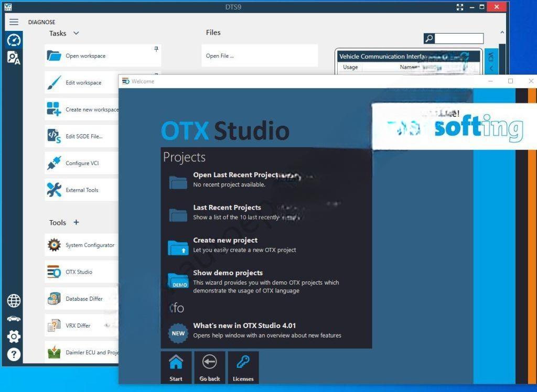537x392 pixels.
Task: Click the search magnifier icon
Action: [x=429, y=38]
